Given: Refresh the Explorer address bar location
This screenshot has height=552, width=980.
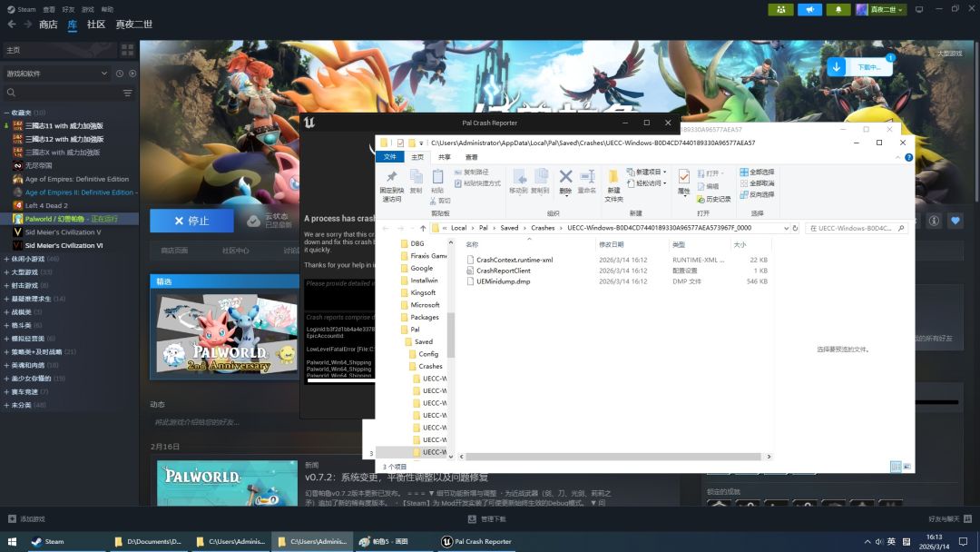Looking at the screenshot, I should coord(797,228).
